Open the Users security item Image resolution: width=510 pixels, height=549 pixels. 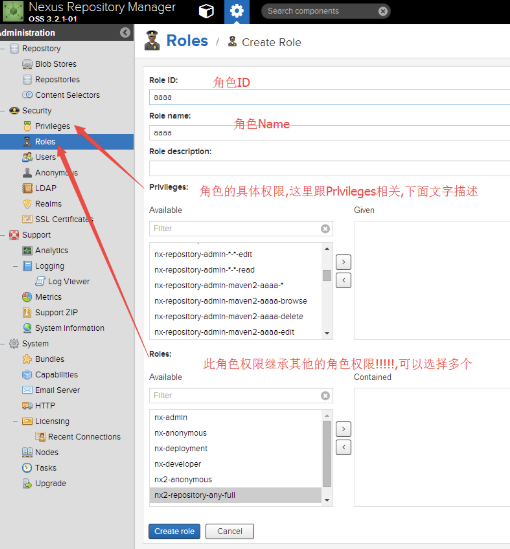pyautogui.click(x=45, y=157)
